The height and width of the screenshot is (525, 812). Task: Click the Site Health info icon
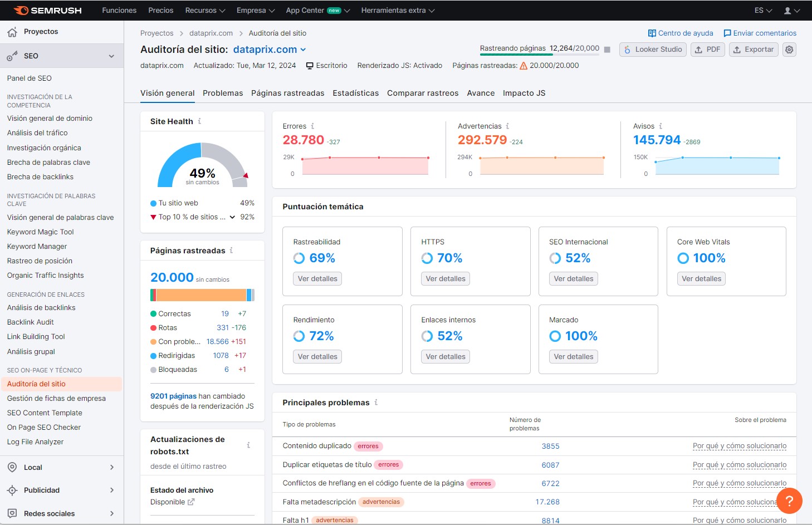tap(200, 121)
